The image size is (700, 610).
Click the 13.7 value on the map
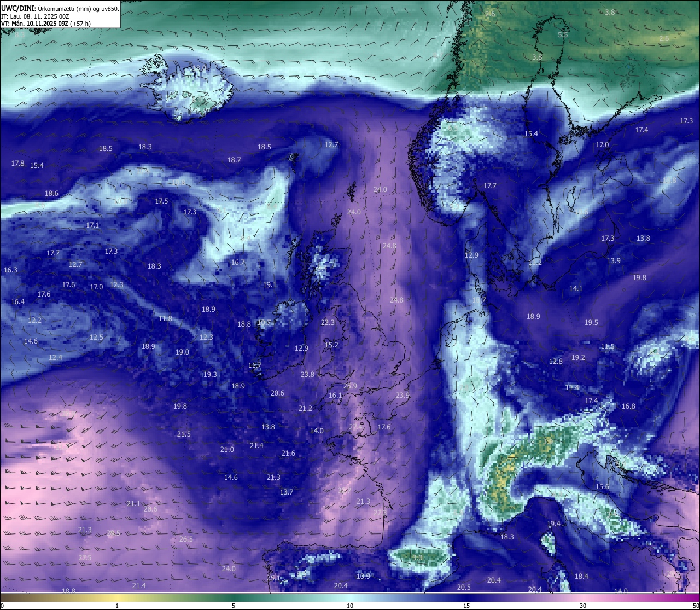[x=287, y=492]
